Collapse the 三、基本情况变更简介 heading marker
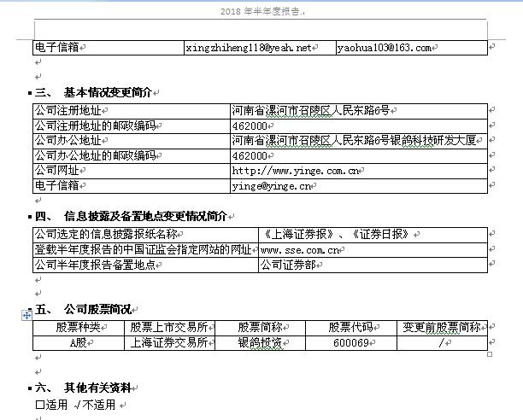The image size is (523, 420). click(31, 93)
